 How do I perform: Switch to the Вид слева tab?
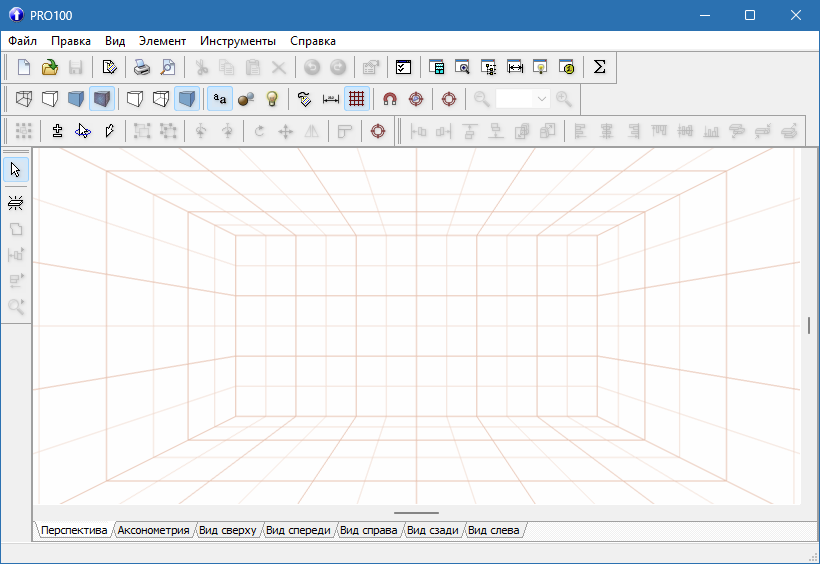click(493, 530)
